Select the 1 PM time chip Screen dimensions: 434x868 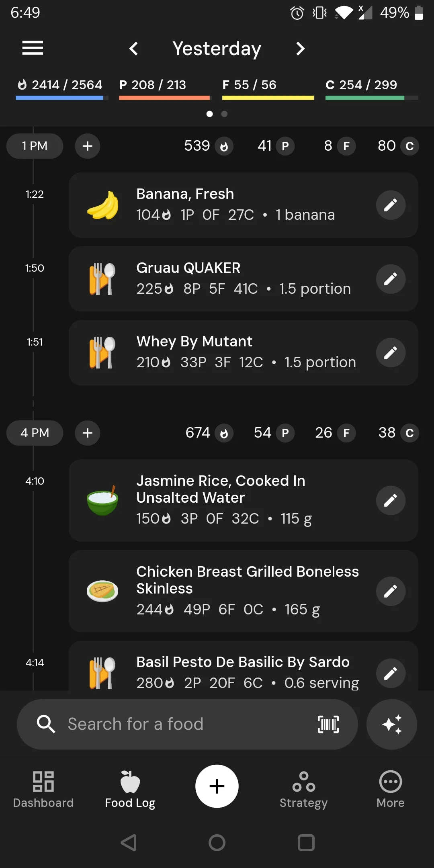pos(35,146)
